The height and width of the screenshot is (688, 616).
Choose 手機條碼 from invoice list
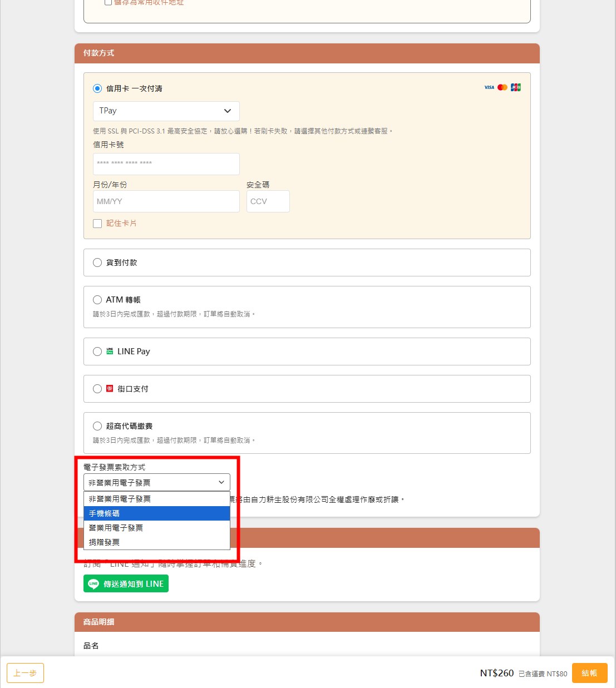[156, 513]
